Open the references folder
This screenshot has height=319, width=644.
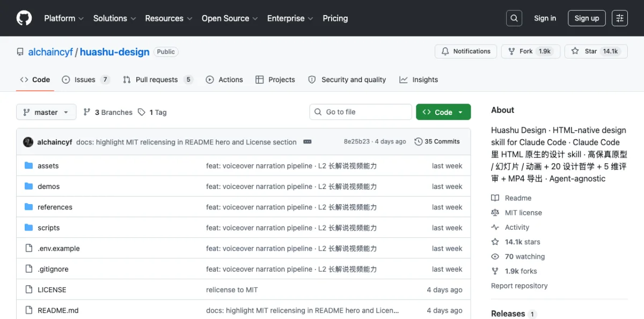pyautogui.click(x=55, y=207)
